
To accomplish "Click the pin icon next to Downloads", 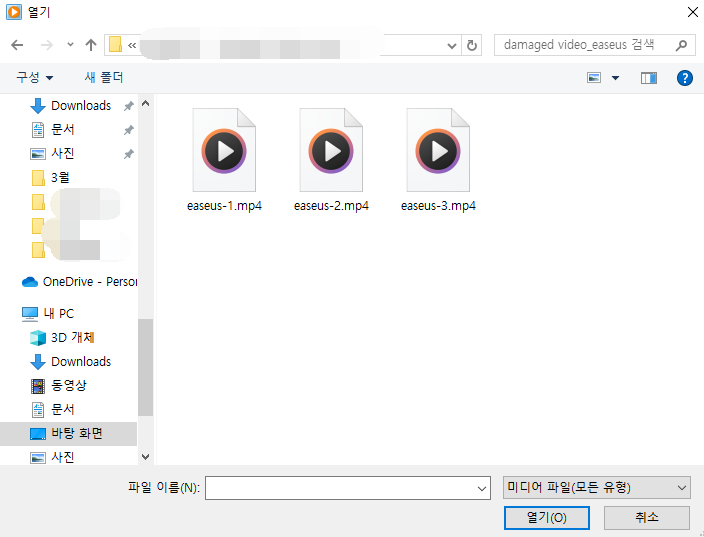I will click(129, 106).
